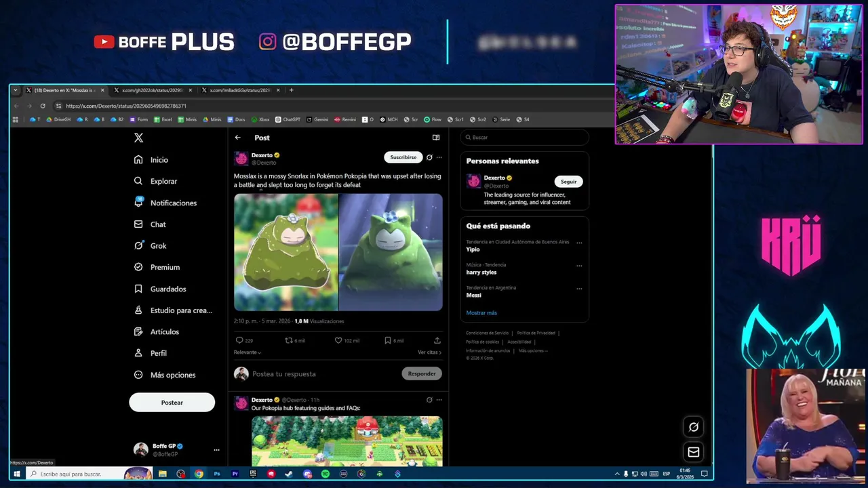Click the Postea tu respuesta field
This screenshot has width=868, height=488.
coord(324,374)
